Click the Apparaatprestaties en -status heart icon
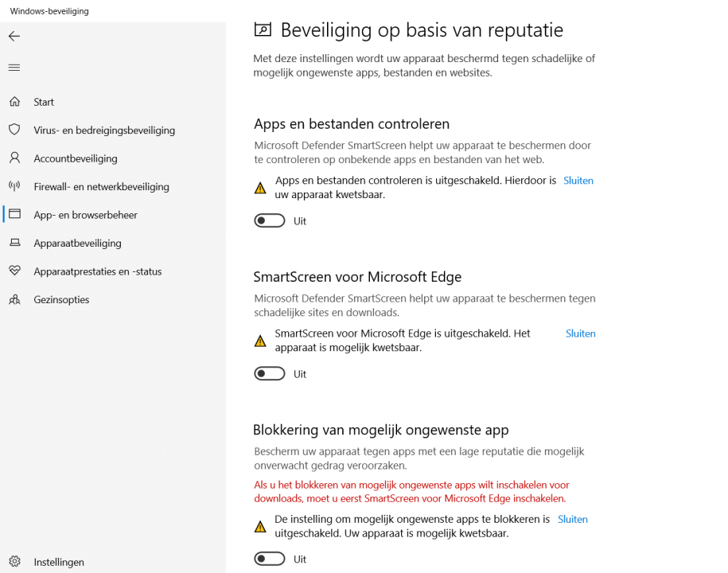The image size is (728, 573). tap(14, 271)
